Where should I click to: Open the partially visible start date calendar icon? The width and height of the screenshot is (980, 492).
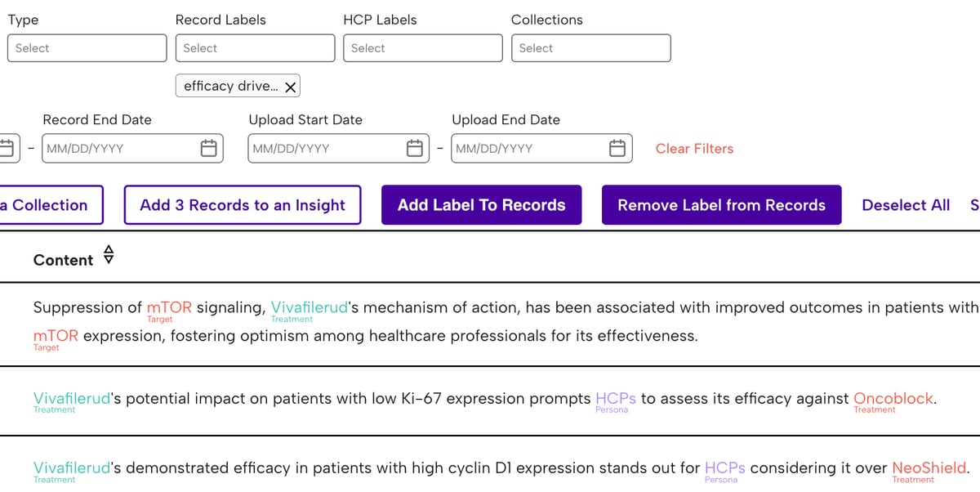tap(7, 148)
